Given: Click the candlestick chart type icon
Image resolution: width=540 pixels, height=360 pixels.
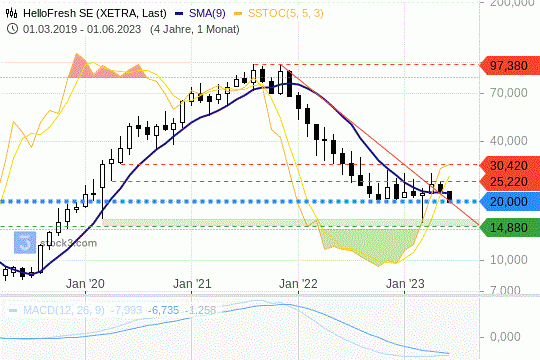Looking at the screenshot, I should tap(11, 13).
